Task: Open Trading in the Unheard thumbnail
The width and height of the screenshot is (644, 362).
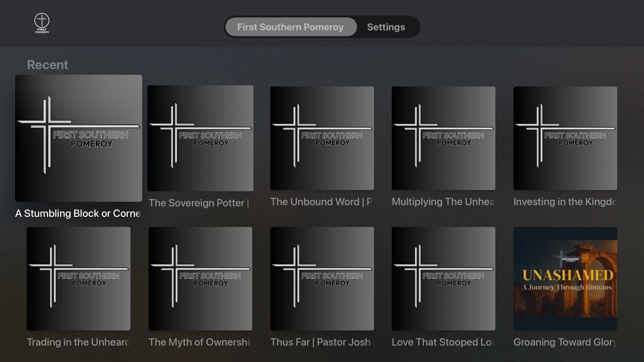Action: click(78, 279)
